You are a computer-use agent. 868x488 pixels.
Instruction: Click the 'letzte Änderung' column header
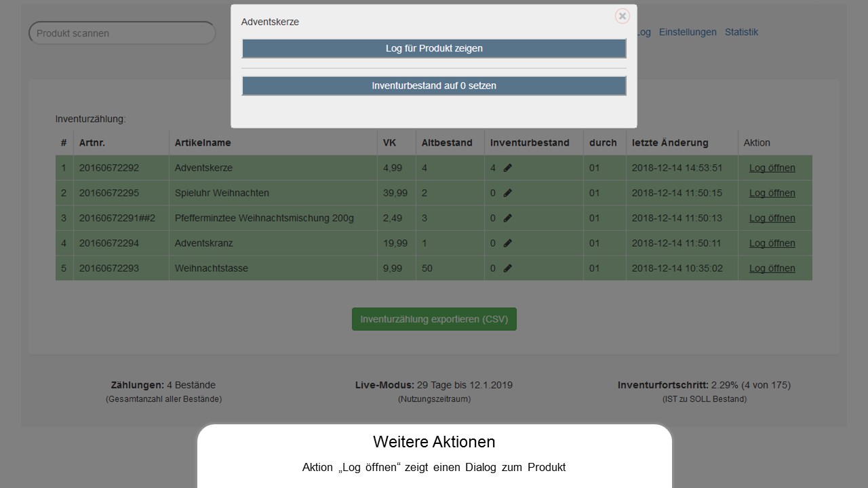(x=670, y=143)
